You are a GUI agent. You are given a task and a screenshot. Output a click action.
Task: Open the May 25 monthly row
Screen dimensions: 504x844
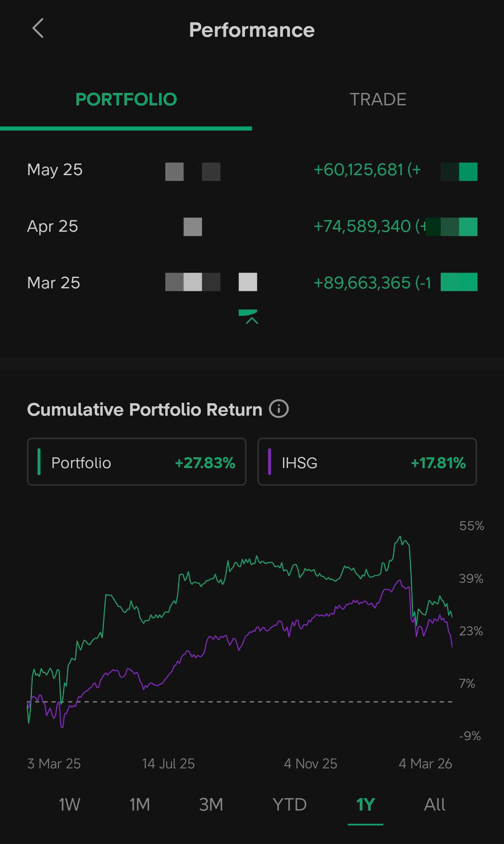(x=55, y=170)
